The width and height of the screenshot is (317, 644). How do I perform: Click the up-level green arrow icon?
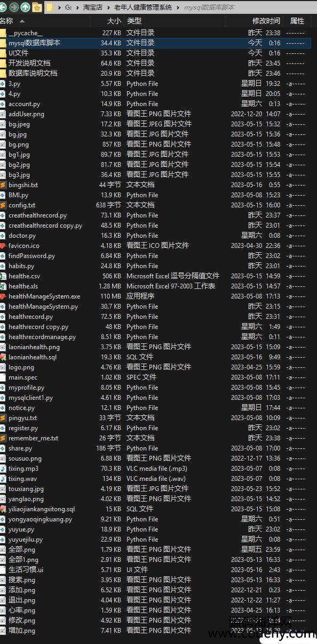tap(25, 7)
